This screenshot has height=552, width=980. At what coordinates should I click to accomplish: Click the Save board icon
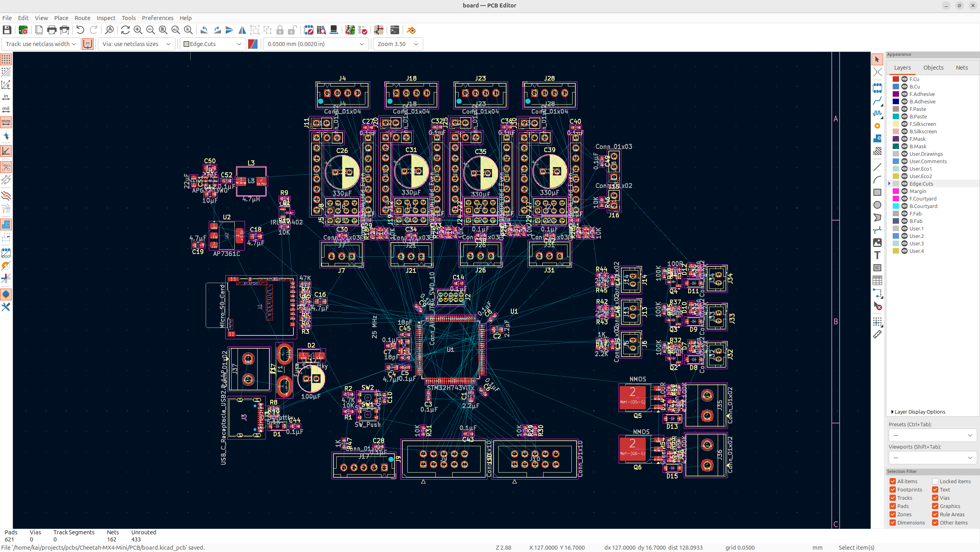(x=7, y=30)
